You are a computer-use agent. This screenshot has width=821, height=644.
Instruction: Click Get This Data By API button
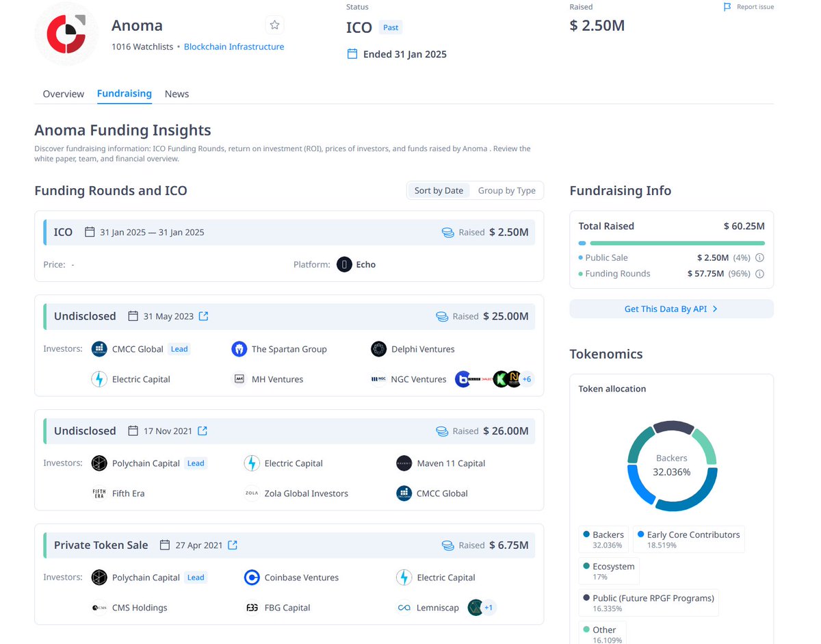point(671,309)
